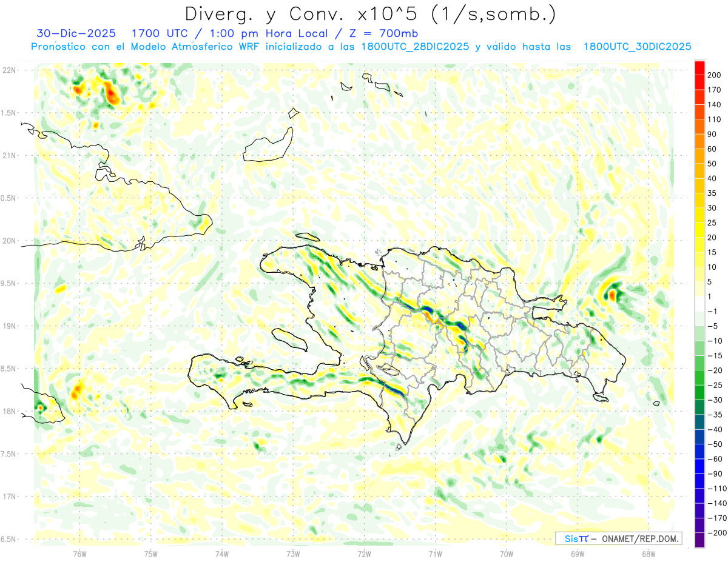
Task: Click the colorbar swatch between 90 and 110
Action: pos(699,127)
